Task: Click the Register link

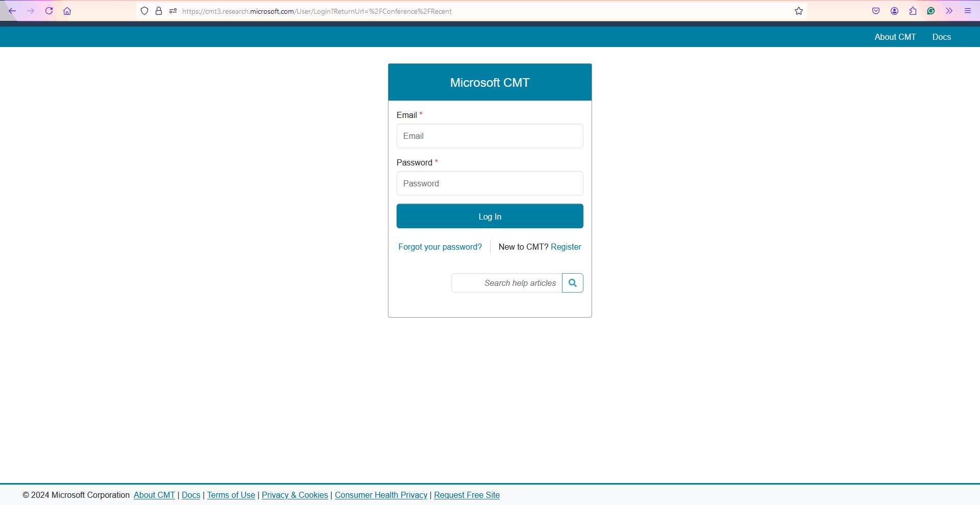Action: (x=566, y=247)
